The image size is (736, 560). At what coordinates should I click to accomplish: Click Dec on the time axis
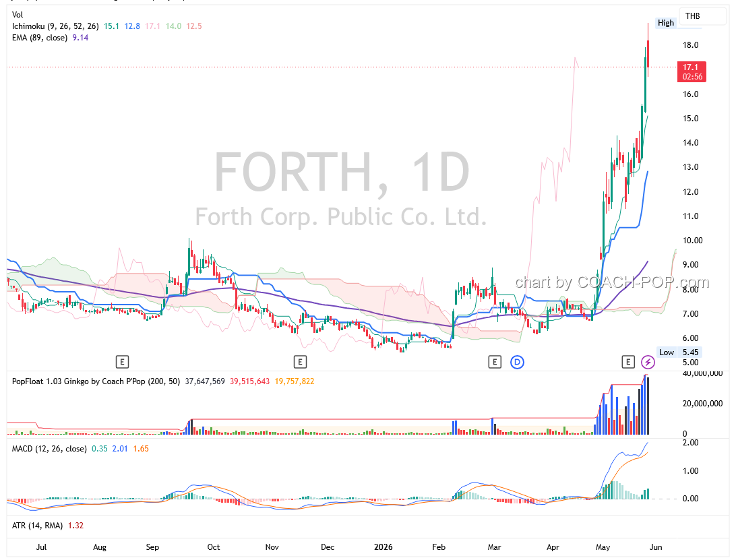pyautogui.click(x=328, y=547)
